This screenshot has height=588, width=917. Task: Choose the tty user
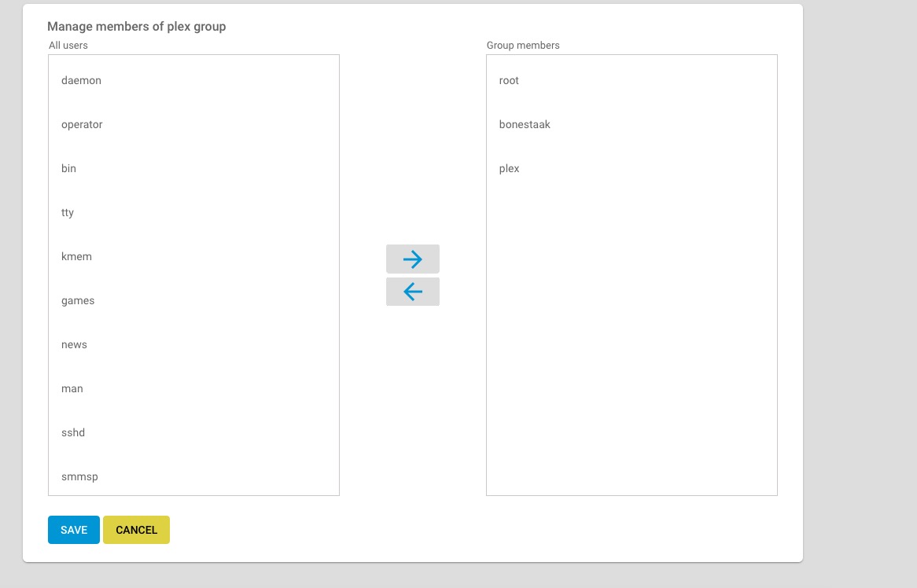point(193,213)
